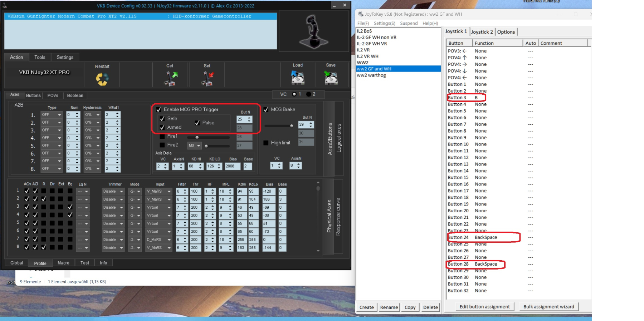Select the IL2 BoS profile
Viewport: 644px width, 321px height.
(x=399, y=31)
